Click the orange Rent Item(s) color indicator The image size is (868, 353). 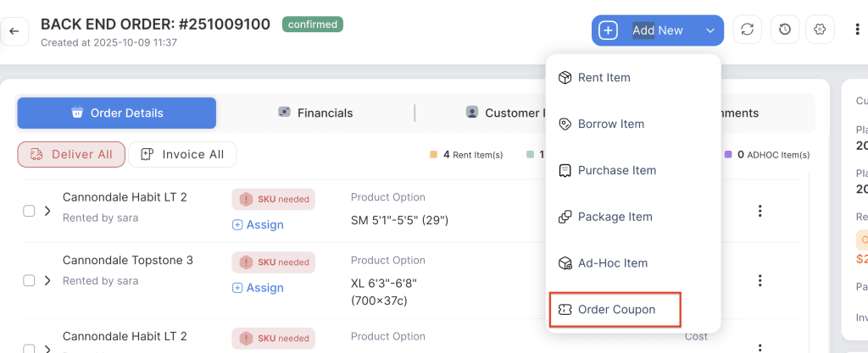(434, 155)
